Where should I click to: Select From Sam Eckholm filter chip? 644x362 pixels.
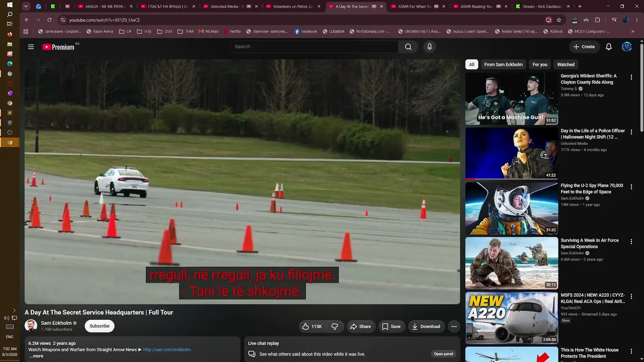(503, 64)
